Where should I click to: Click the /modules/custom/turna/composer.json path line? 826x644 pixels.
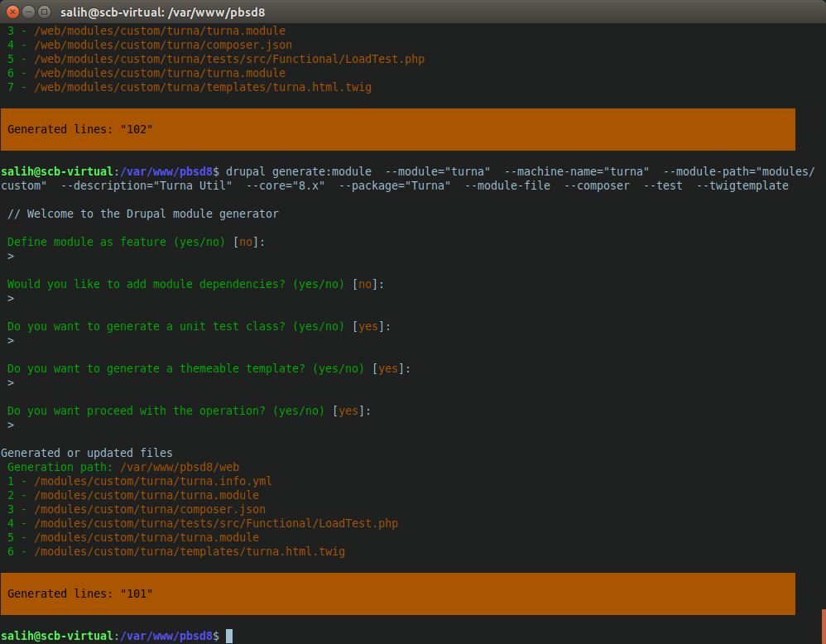pyautogui.click(x=137, y=509)
